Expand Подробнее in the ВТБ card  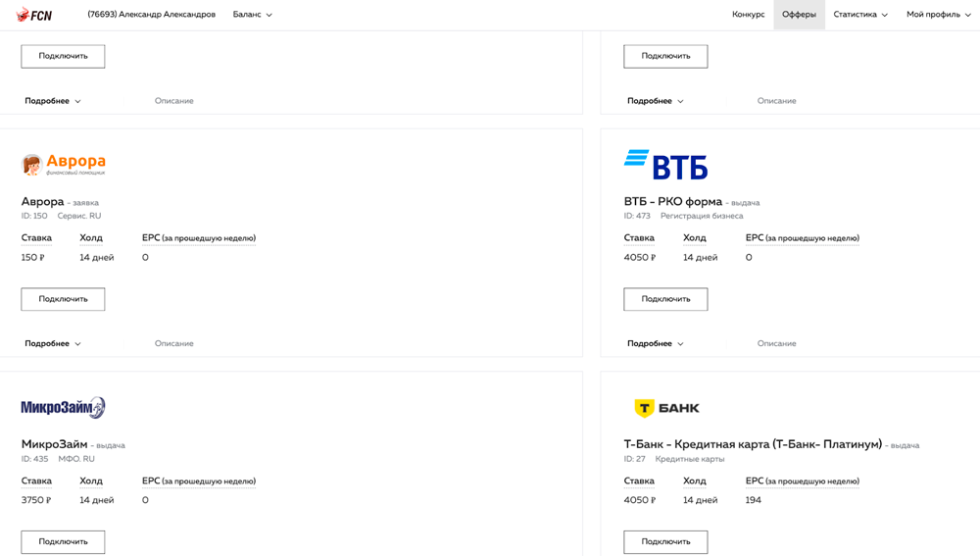[x=656, y=343]
